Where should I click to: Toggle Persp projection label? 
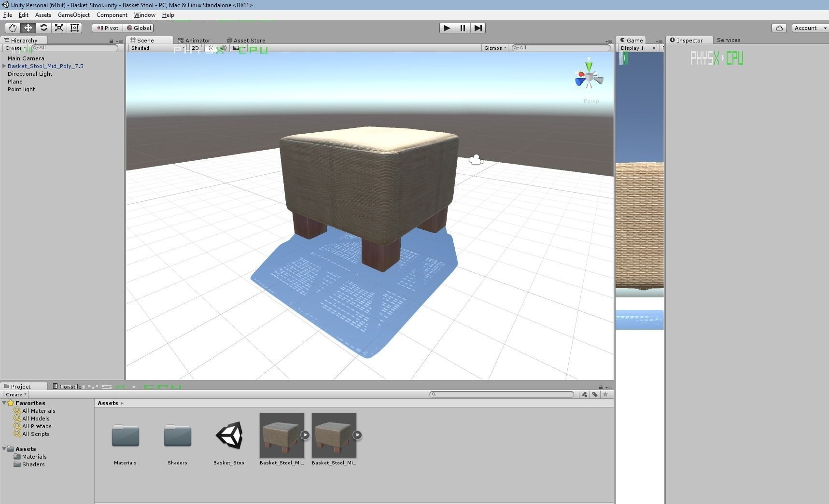tap(591, 101)
